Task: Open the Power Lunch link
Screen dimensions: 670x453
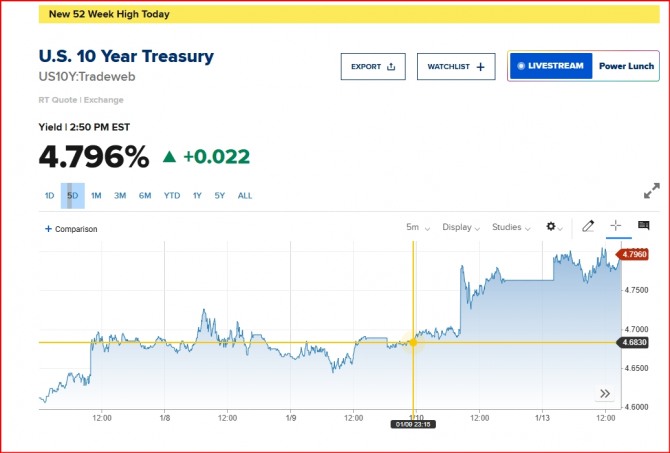Action: [x=626, y=67]
